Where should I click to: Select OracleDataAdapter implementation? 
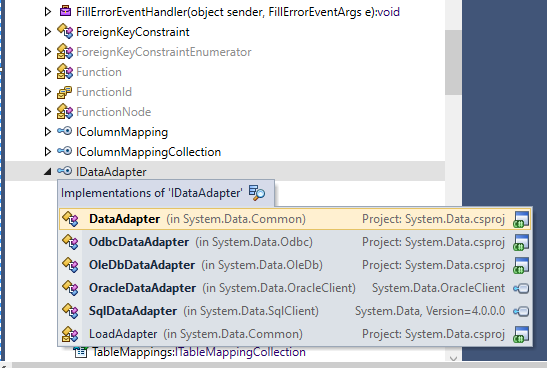(295, 288)
